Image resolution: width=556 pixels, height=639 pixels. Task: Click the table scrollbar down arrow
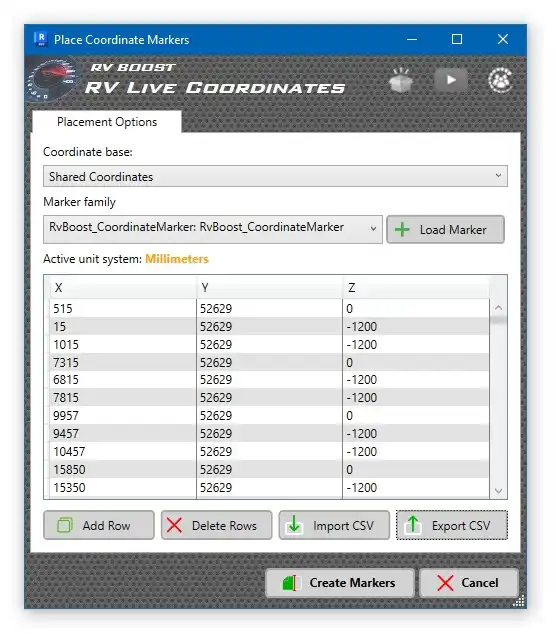coord(498,491)
